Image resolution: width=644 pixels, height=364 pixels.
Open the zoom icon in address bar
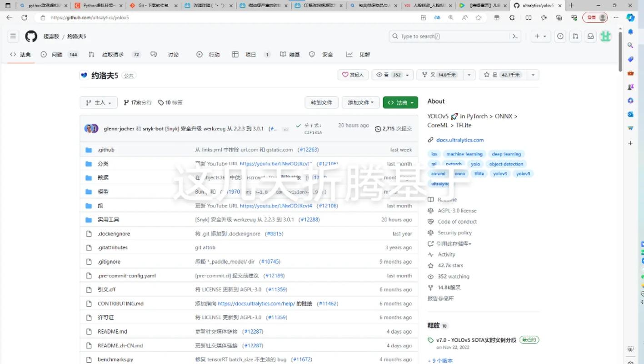tap(450, 17)
